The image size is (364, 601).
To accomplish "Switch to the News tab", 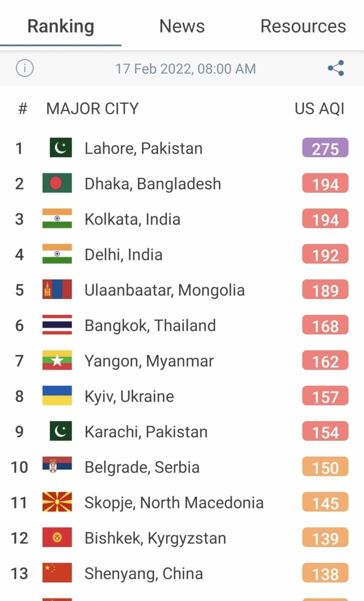I will [x=182, y=26].
